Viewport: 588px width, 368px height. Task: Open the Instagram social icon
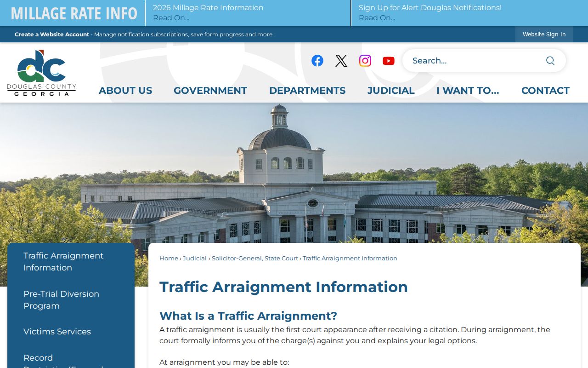point(365,61)
